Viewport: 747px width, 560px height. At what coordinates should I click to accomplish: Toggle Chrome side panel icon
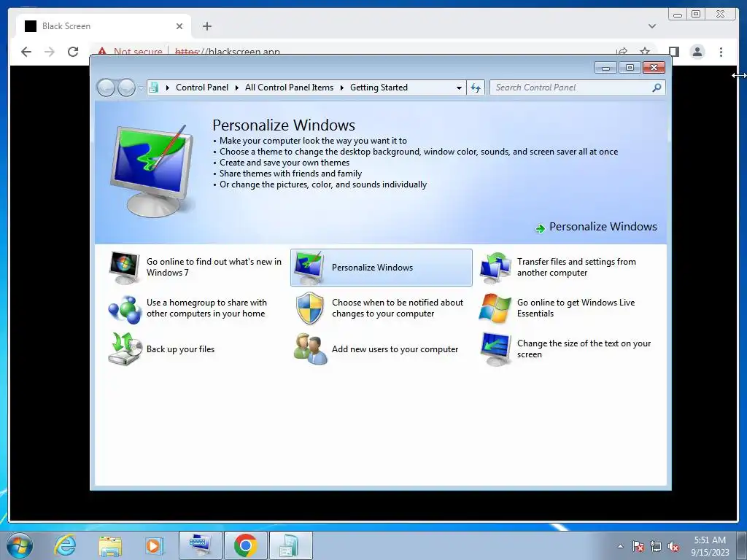pos(673,52)
